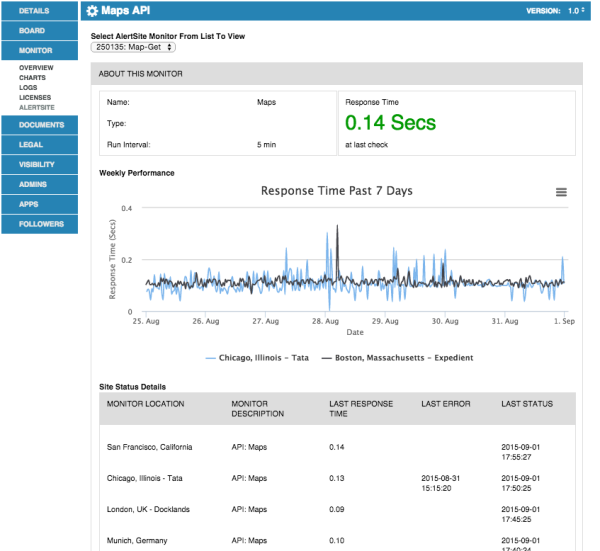Navigate to the Legal section
This screenshot has height=551, width=600.
pyautogui.click(x=39, y=145)
